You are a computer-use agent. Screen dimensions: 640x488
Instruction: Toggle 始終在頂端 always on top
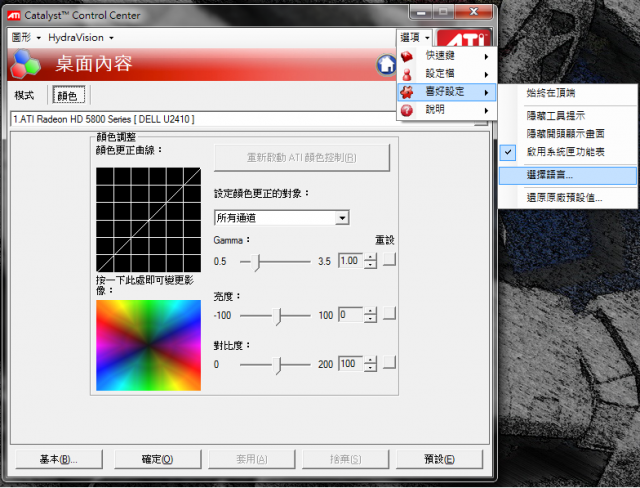[568, 93]
